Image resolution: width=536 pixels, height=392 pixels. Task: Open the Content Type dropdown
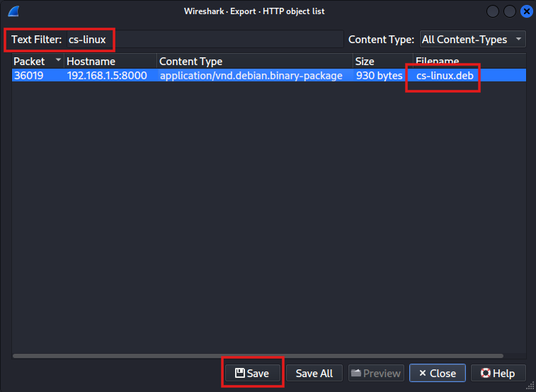473,40
